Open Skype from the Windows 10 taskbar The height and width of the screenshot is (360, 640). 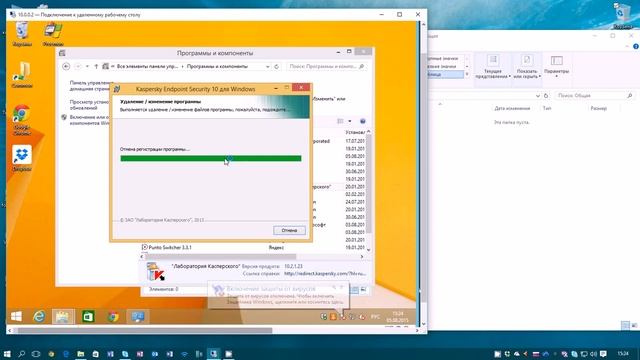125,354
